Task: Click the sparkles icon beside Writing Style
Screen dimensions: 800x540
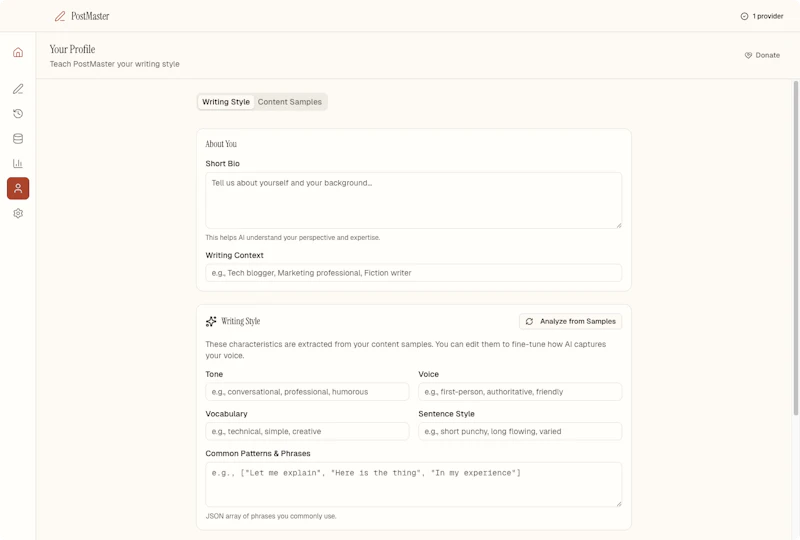Action: (211, 321)
